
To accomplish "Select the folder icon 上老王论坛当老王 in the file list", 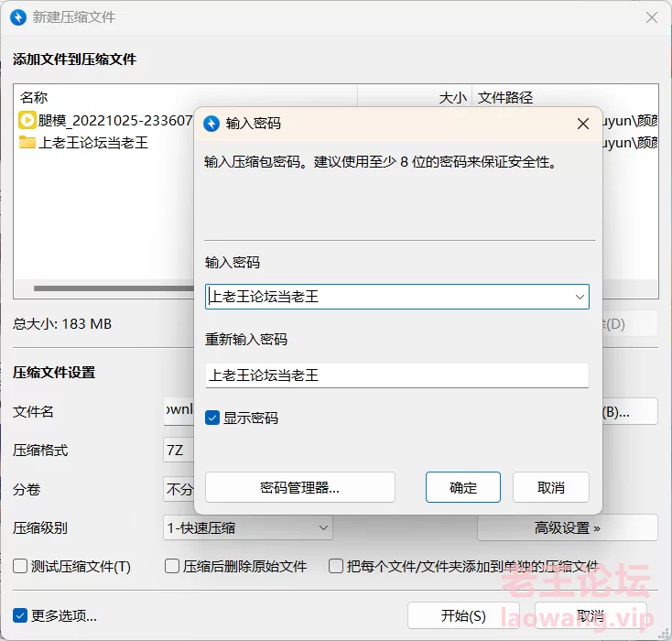I will pyautogui.click(x=27, y=142).
